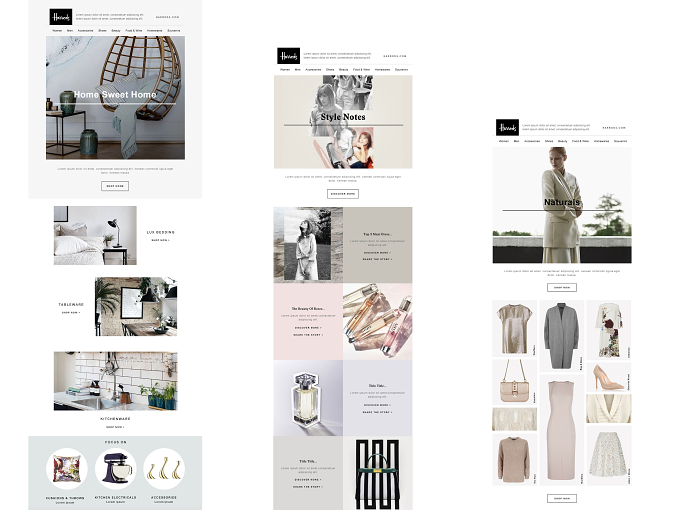Click the black-and-white woman photo in Style Notes

coord(308,245)
